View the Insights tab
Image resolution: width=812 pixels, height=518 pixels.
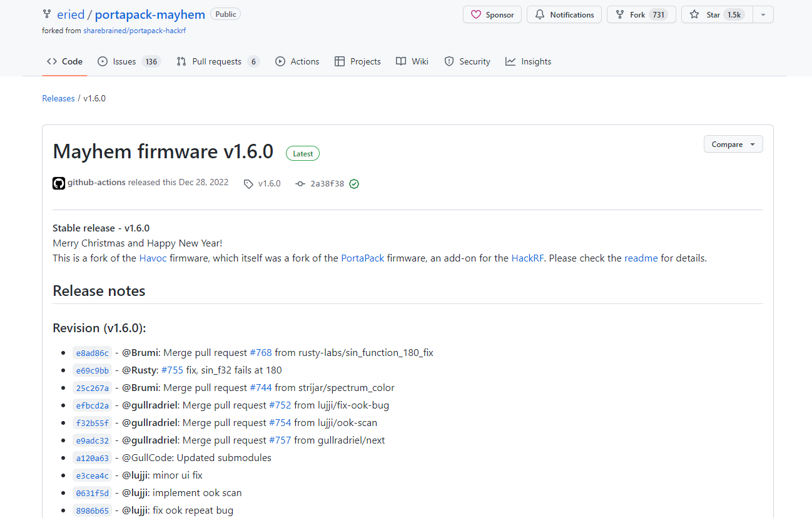click(529, 61)
